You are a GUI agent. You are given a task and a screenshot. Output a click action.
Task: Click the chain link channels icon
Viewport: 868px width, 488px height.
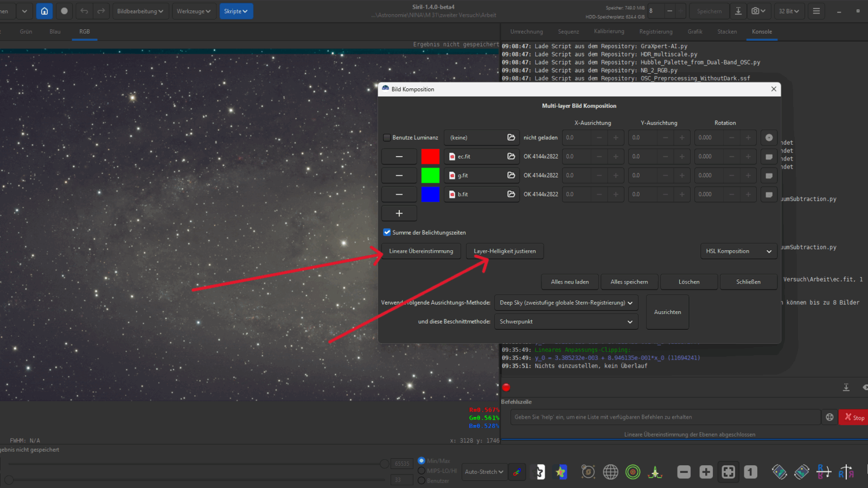[x=516, y=472]
